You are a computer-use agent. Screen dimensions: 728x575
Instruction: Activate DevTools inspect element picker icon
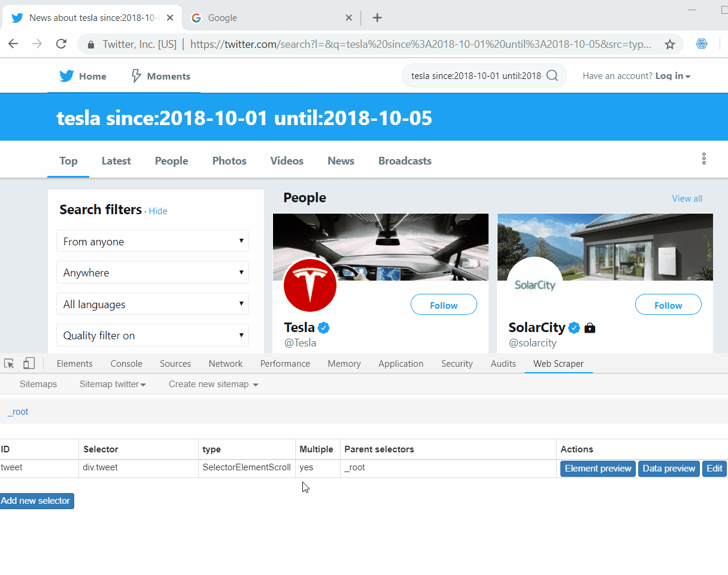pyautogui.click(x=9, y=363)
